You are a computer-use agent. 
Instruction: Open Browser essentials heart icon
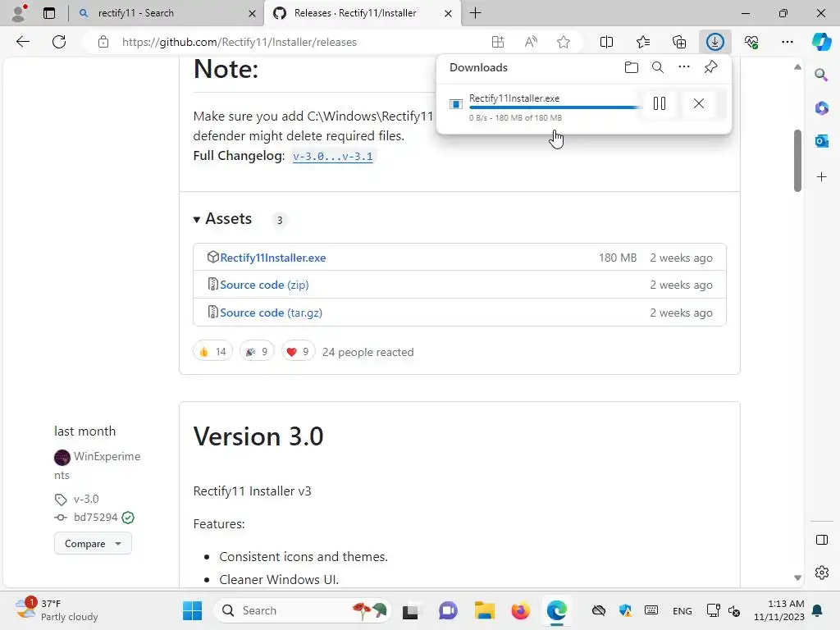751,42
